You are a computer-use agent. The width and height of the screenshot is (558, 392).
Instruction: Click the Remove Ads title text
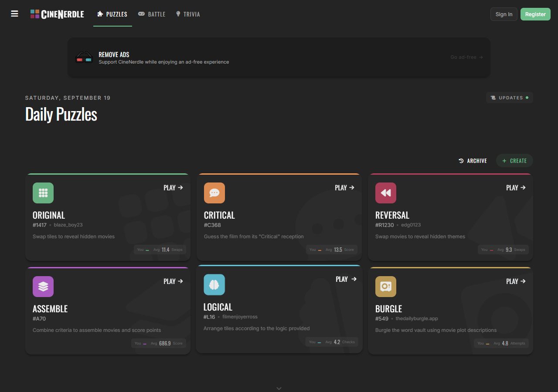[114, 54]
